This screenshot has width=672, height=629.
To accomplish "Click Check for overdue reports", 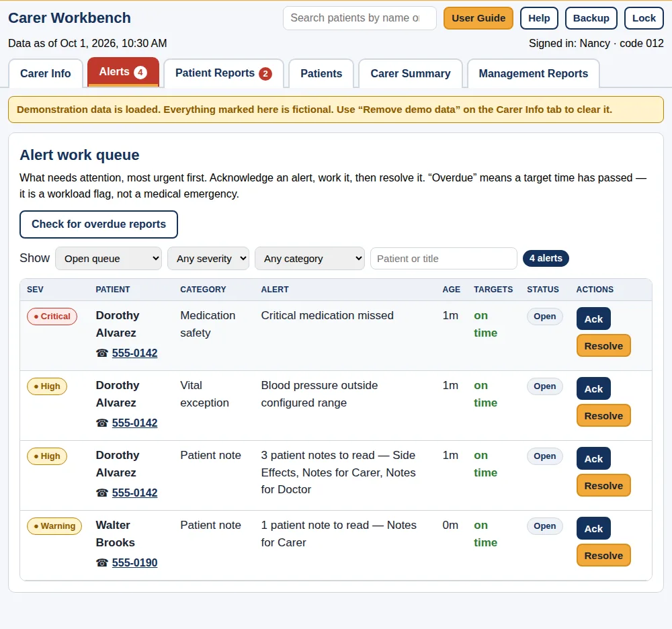I will coord(99,224).
